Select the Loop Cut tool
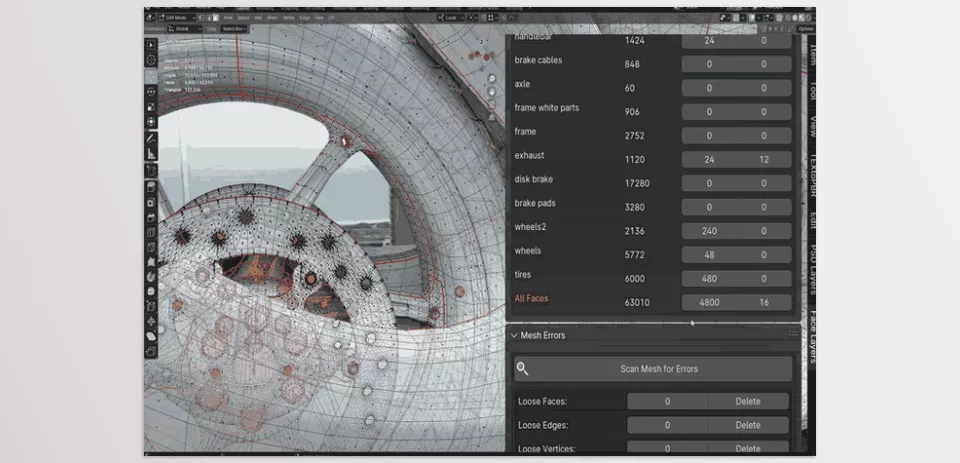 tap(151, 232)
